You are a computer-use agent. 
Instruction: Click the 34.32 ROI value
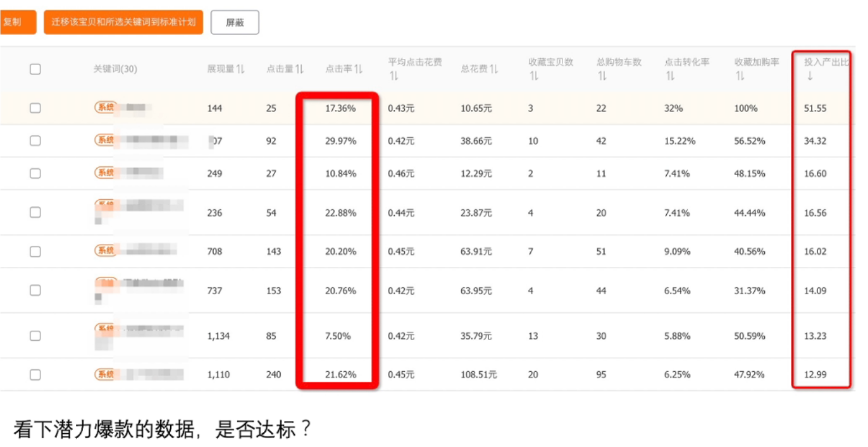click(815, 141)
